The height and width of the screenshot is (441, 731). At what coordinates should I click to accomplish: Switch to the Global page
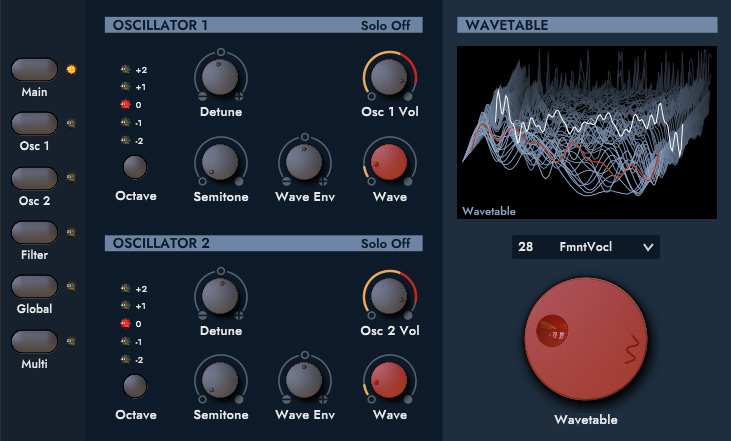35,287
